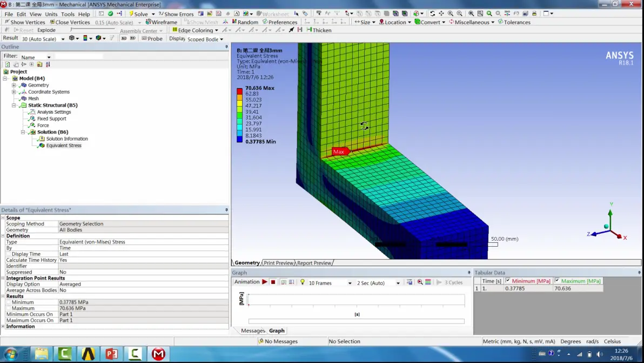Expand the Information section in Details
The width and height of the screenshot is (644, 363).
pos(3,326)
